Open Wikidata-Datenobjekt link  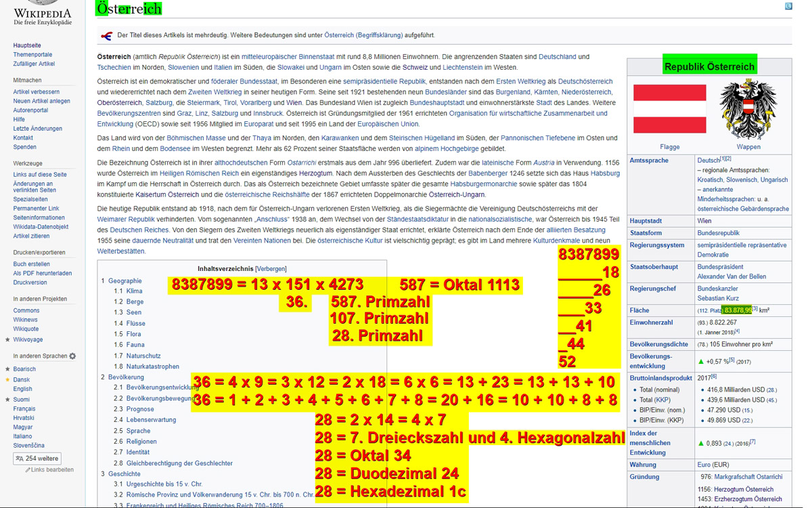coord(41,227)
